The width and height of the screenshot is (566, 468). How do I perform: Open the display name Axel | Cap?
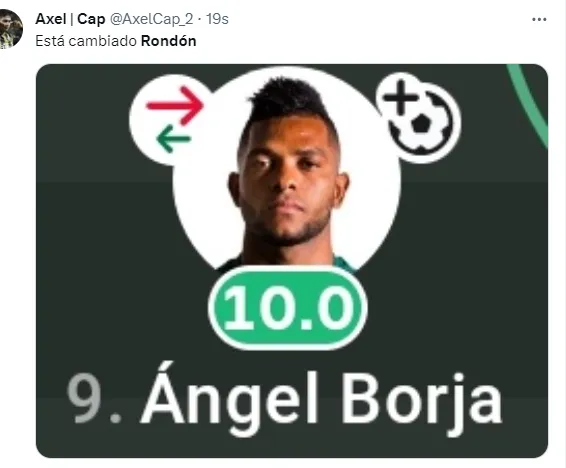coord(70,19)
